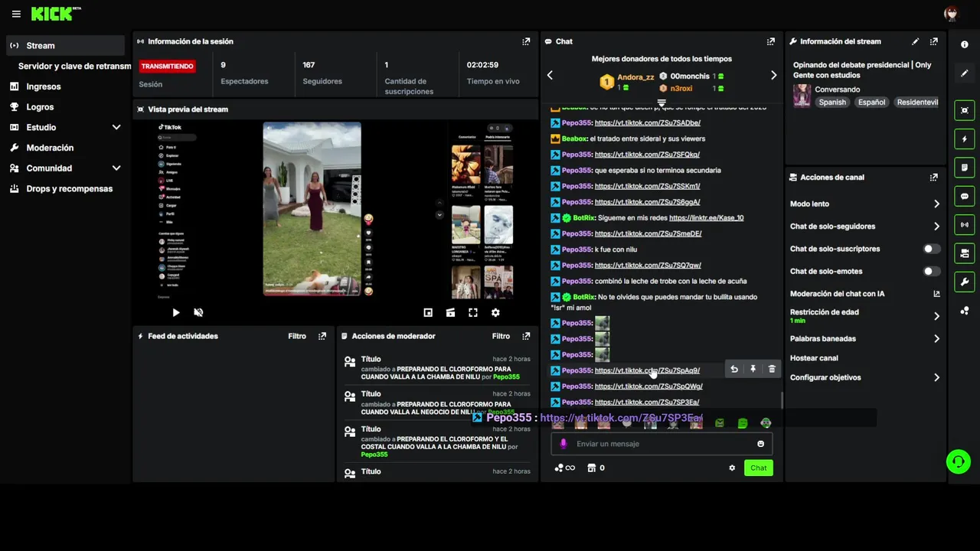The width and height of the screenshot is (980, 551).
Task: Click the KICK logo
Action: point(55,14)
